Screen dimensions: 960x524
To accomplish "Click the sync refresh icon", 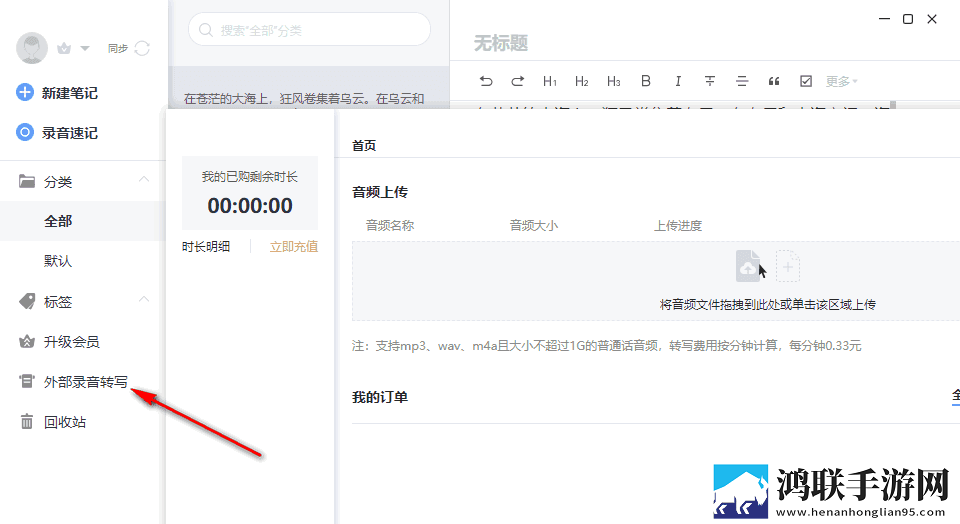I will click(142, 48).
